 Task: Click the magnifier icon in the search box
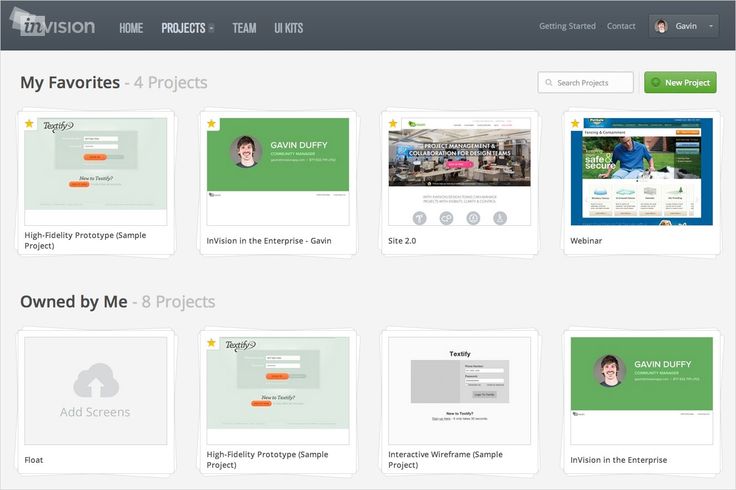[548, 83]
